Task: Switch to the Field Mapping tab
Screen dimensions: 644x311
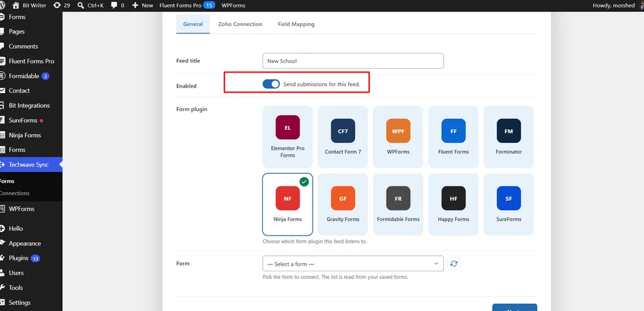Action: pyautogui.click(x=296, y=24)
